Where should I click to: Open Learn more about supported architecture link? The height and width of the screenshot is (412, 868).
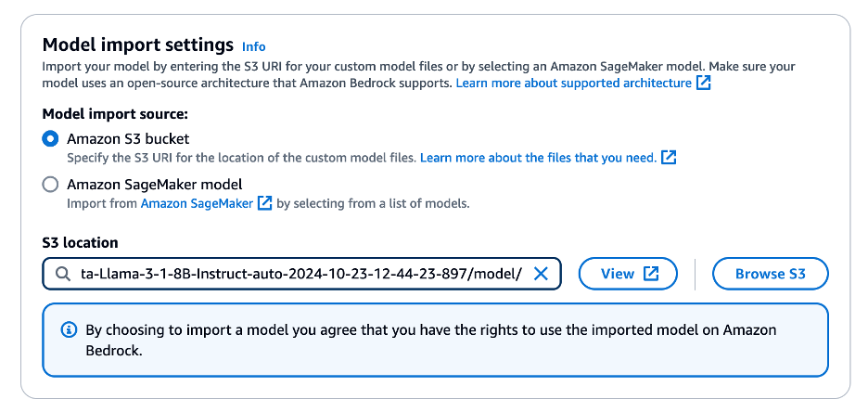click(x=573, y=83)
